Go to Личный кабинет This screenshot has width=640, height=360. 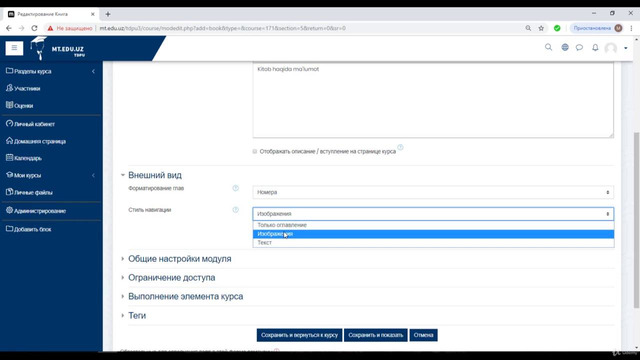(x=30, y=124)
